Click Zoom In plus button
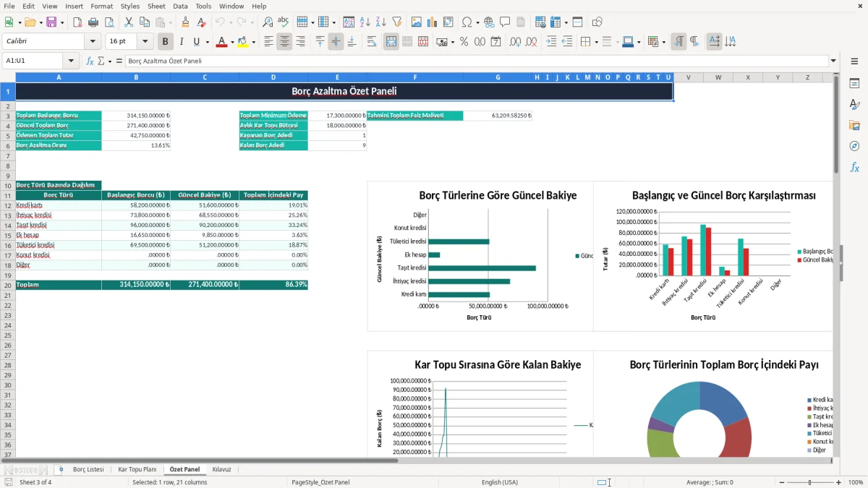The image size is (868, 488). click(x=839, y=482)
